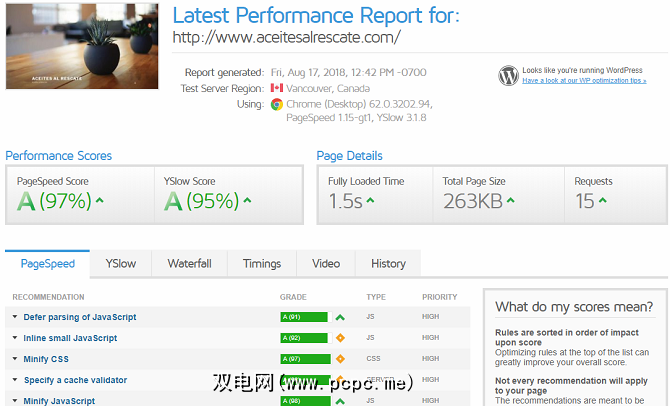Open the Waterfall tab
Screen dimensions: 670x406
pyautogui.click(x=189, y=264)
